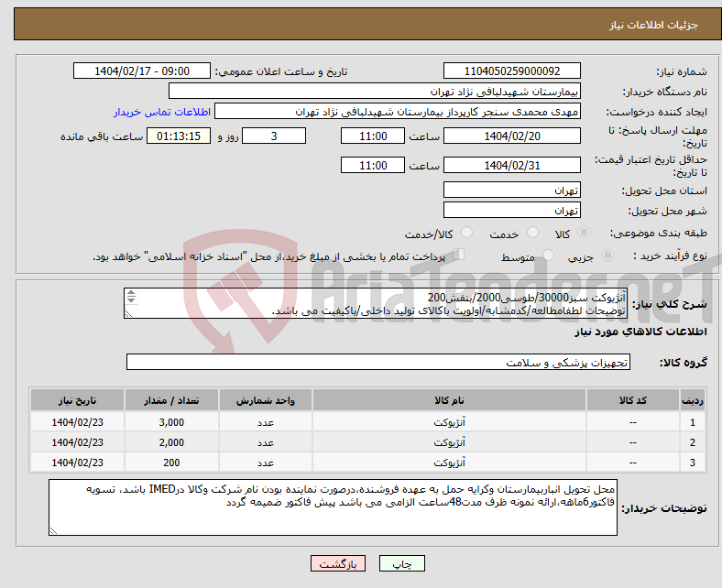Viewport: 722px width, 588px height.
Task: Click the delivery city field تهران
Action: pyautogui.click(x=512, y=210)
